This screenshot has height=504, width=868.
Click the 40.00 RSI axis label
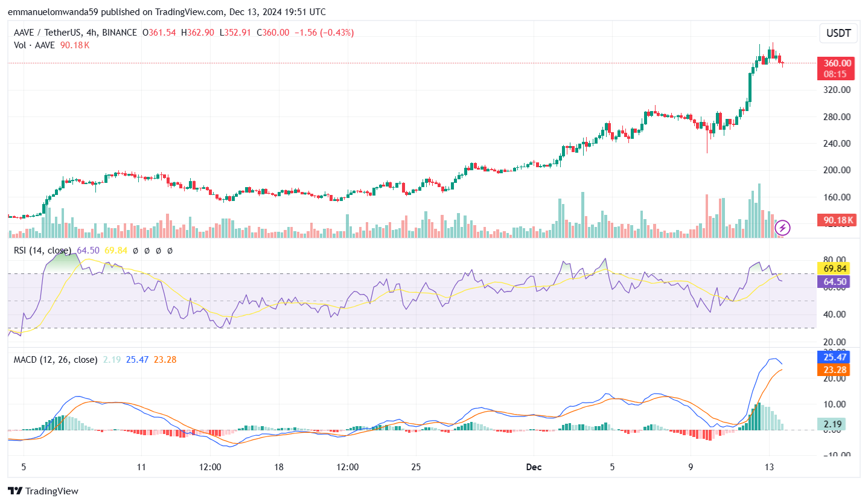tap(835, 314)
